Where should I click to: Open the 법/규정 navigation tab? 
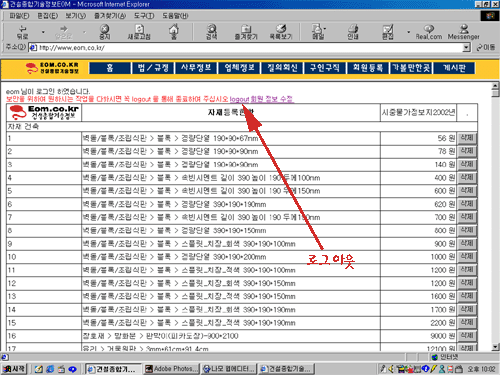(153, 68)
